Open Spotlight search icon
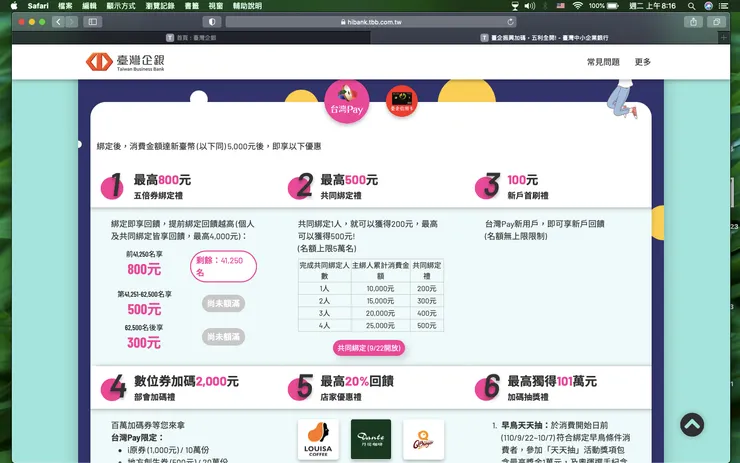This screenshot has width=740, height=463. [691, 6]
